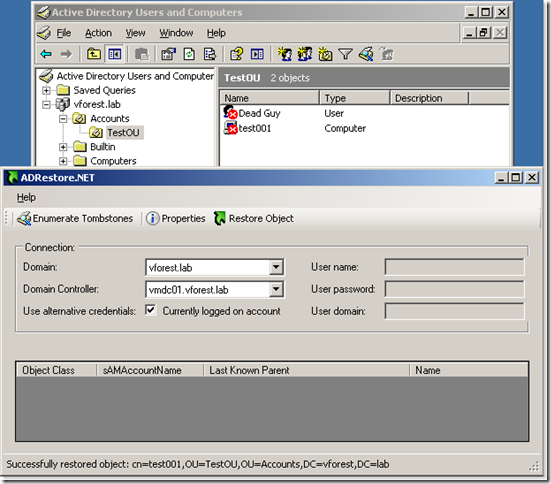Select the Accounts tree item

[x=110, y=119]
